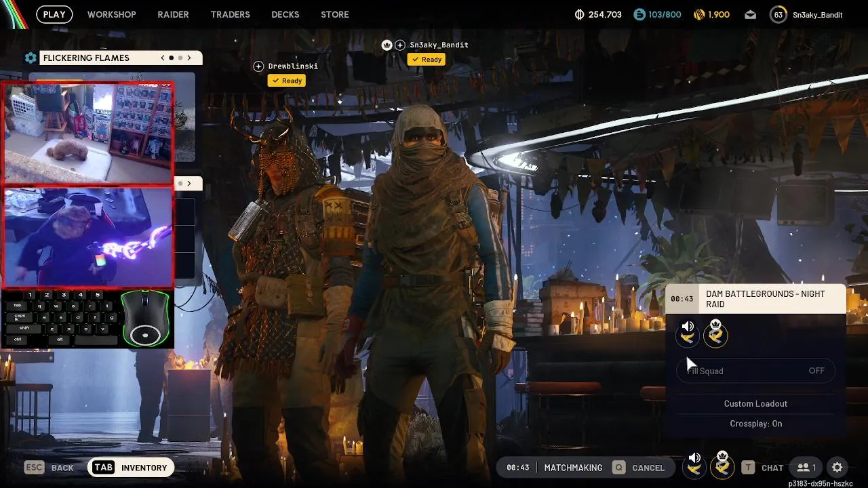Screen dimensions: 868x488
Task: Open the Sn3aky_Bandit profile name in top bar
Action: pyautogui.click(x=817, y=15)
